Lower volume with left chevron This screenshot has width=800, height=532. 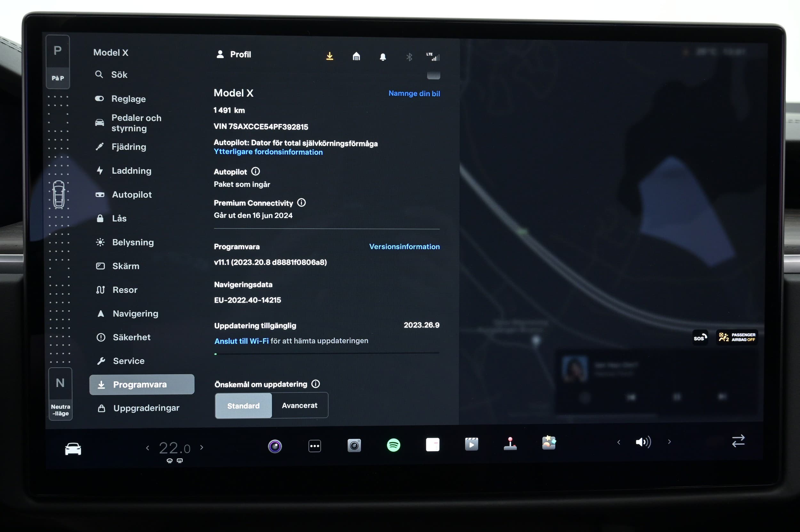[x=619, y=442]
